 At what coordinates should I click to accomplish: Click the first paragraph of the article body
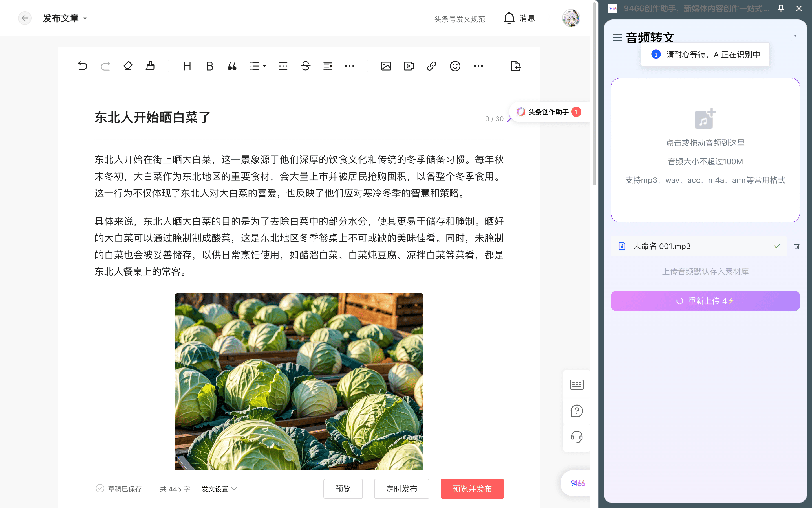(x=299, y=176)
